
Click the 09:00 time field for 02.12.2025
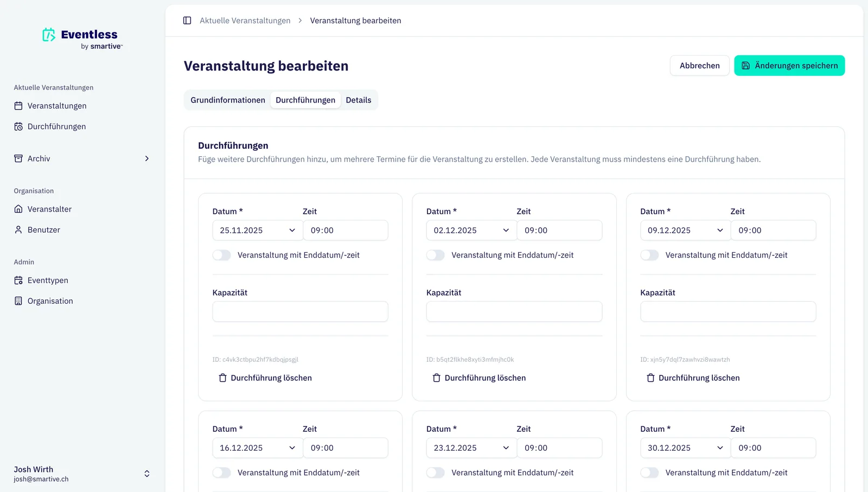559,231
